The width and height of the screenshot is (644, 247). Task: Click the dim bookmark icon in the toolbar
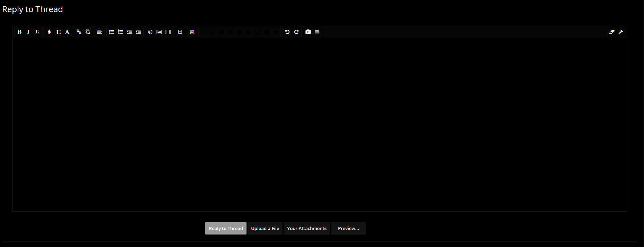[231, 32]
